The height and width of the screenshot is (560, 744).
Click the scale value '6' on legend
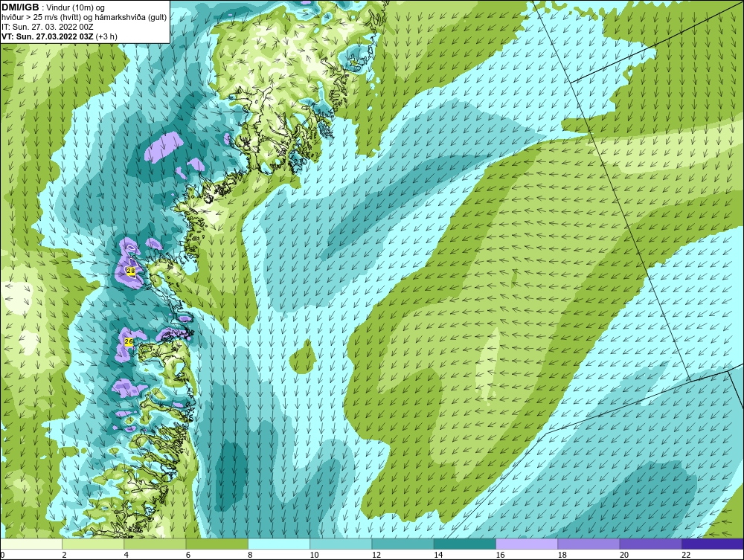pyautogui.click(x=188, y=556)
